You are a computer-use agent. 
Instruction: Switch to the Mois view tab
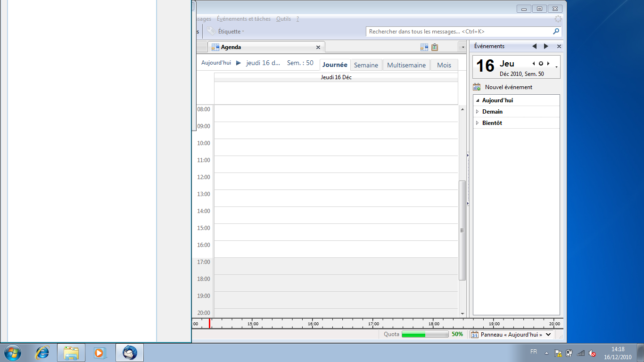(x=444, y=65)
